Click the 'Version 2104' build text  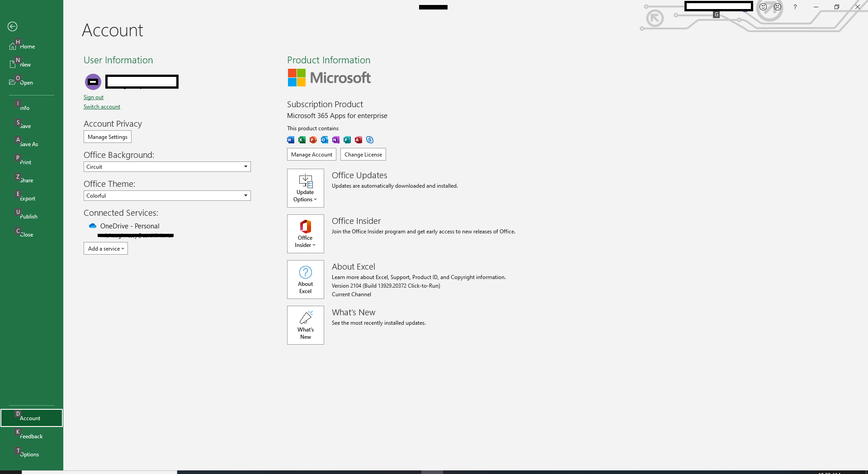coord(386,286)
